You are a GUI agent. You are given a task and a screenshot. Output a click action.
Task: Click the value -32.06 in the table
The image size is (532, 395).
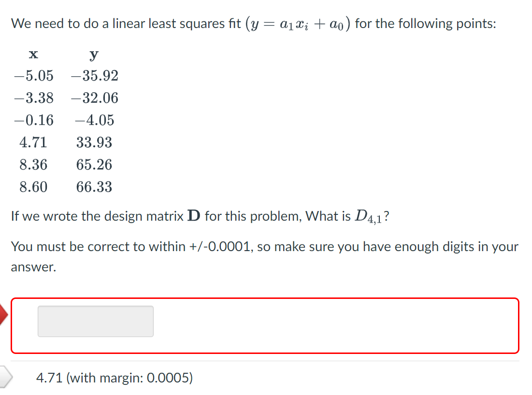click(94, 98)
